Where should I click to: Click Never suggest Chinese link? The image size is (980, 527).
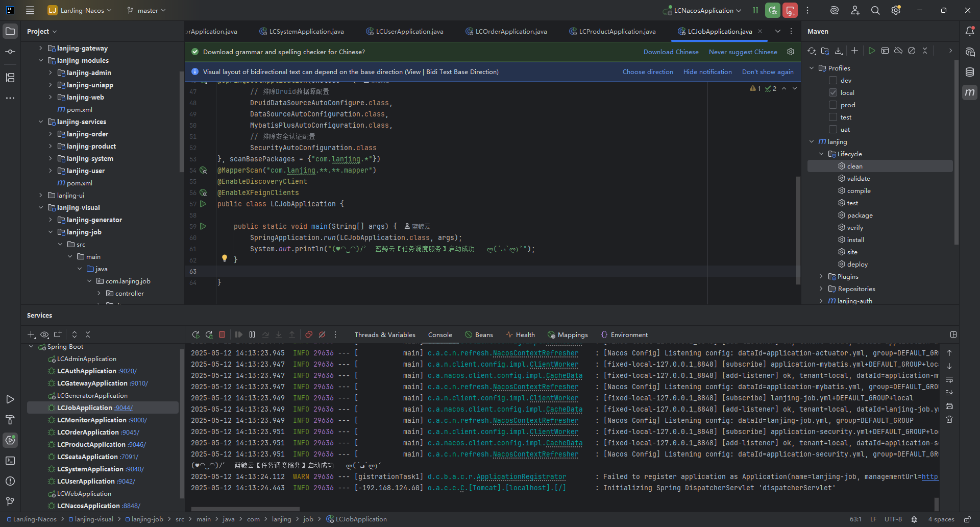click(x=743, y=52)
